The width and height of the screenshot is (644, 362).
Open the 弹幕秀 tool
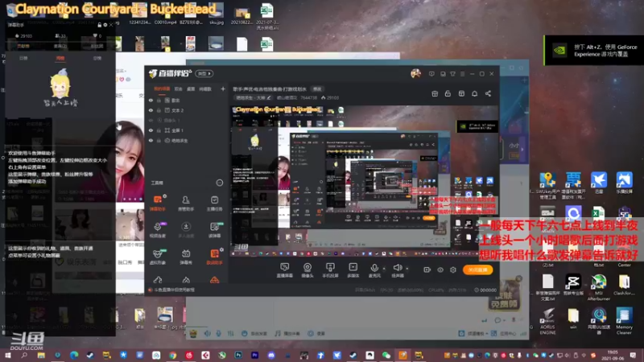coord(186,257)
